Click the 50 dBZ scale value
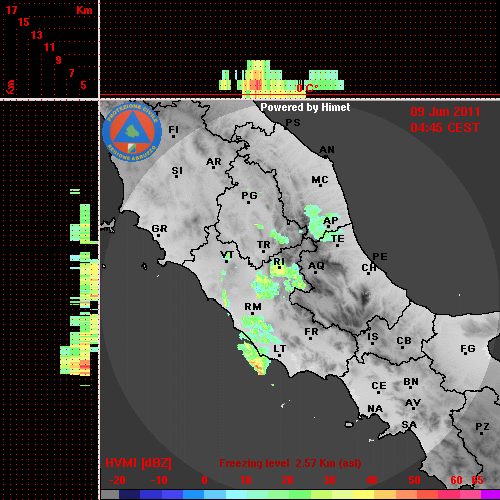 [414, 480]
